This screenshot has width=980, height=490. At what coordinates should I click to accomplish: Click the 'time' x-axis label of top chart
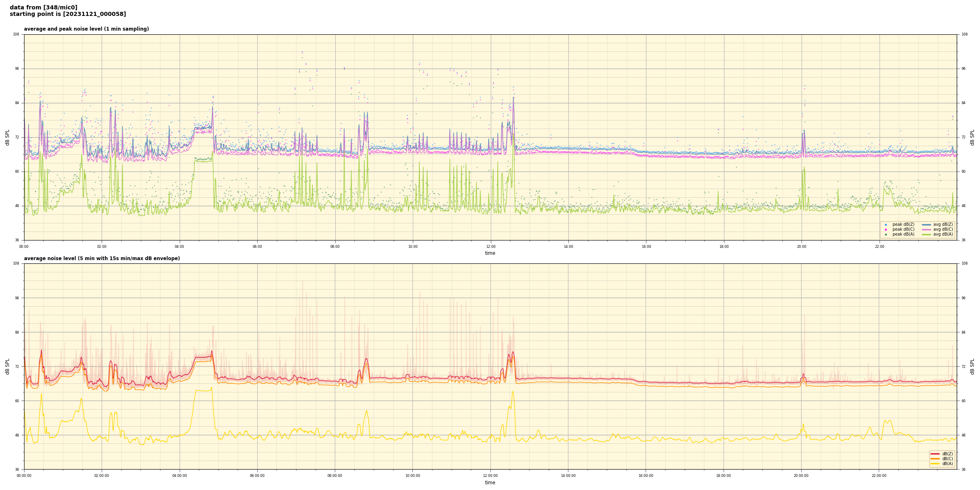(490, 253)
